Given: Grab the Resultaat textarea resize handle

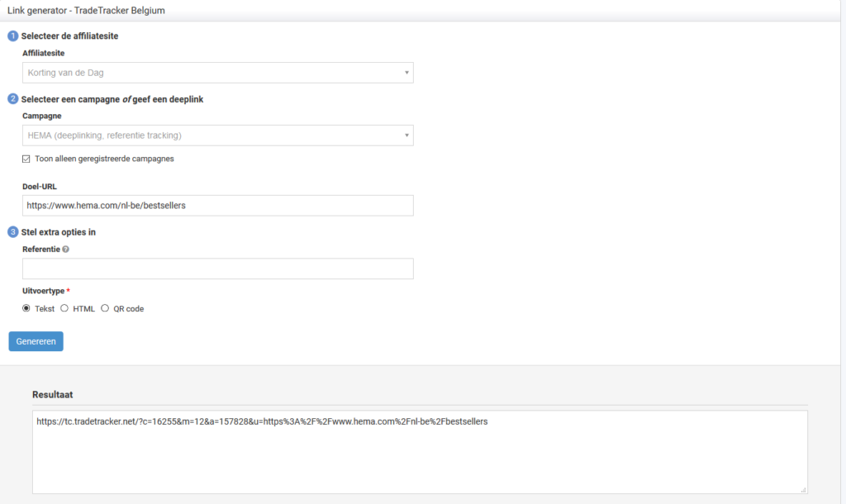Looking at the screenshot, I should (x=802, y=489).
